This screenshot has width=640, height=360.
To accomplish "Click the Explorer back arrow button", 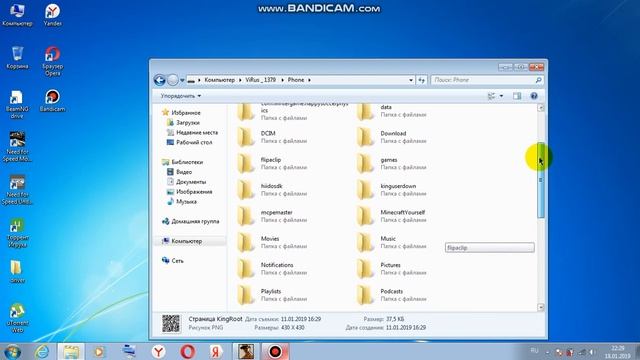I will (160, 80).
